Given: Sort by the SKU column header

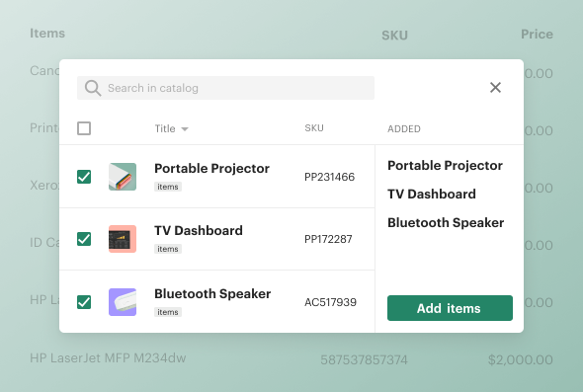Looking at the screenshot, I should click(x=314, y=128).
